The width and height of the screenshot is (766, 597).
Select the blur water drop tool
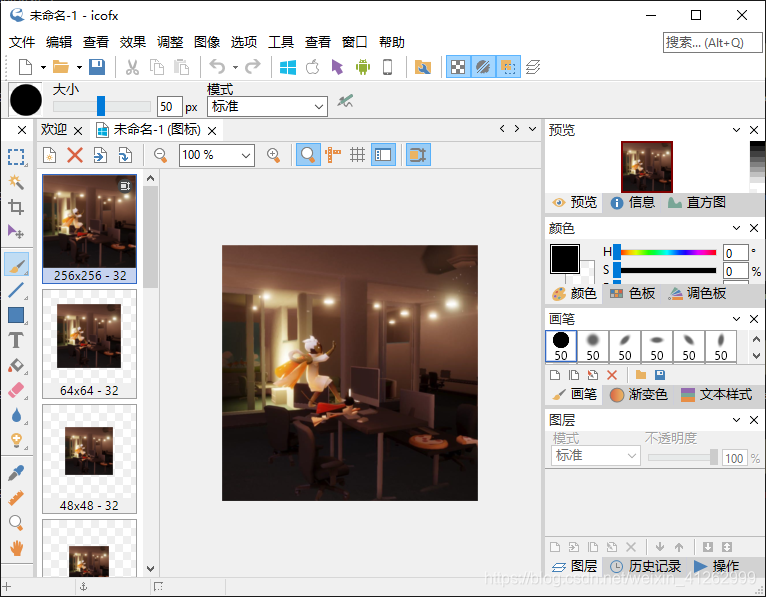coord(16,415)
